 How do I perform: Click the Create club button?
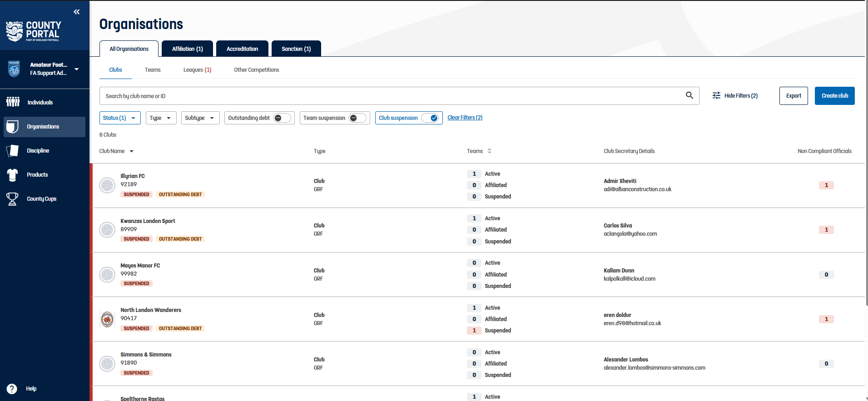[835, 96]
